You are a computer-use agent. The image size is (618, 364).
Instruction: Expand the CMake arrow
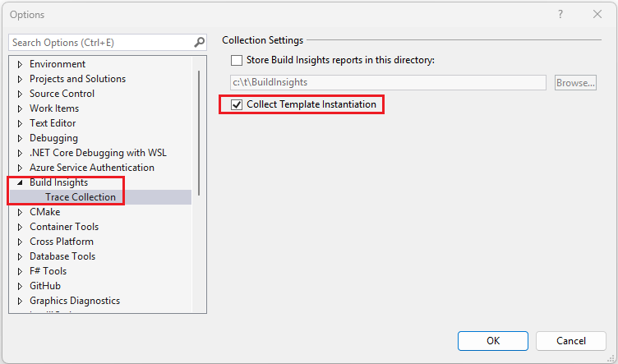[x=20, y=212]
